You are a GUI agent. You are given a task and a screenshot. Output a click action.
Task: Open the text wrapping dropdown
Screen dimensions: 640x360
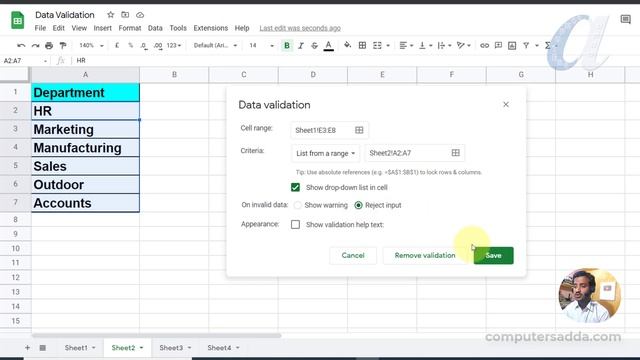444,45
